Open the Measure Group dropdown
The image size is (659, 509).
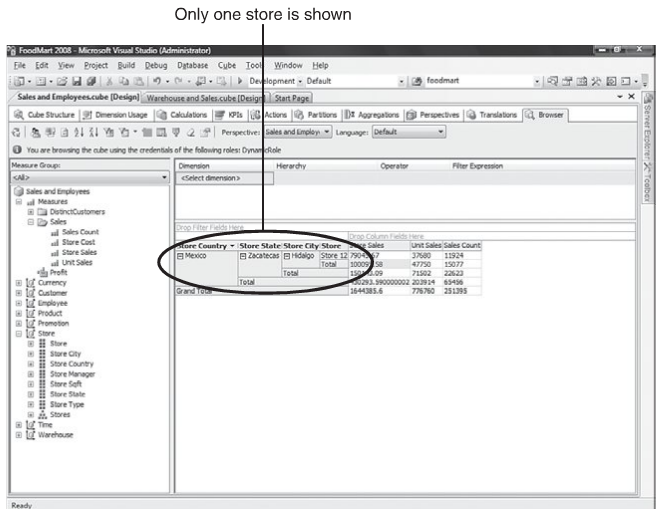(164, 178)
